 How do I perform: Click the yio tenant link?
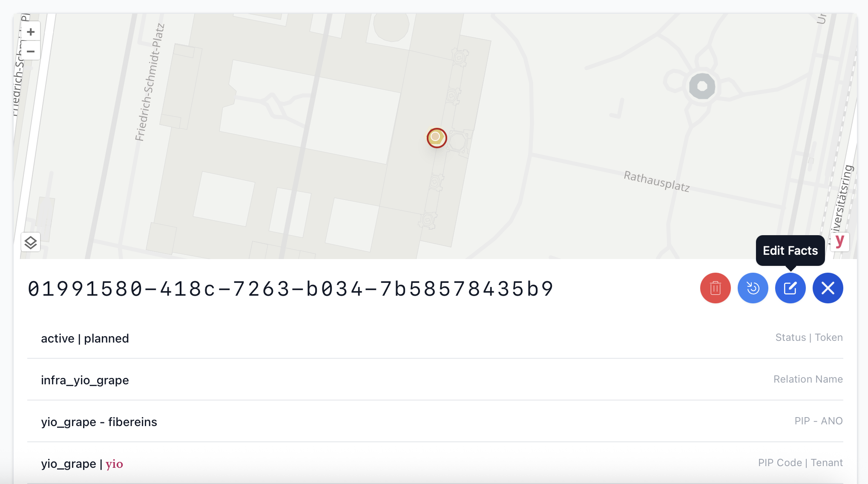114,464
